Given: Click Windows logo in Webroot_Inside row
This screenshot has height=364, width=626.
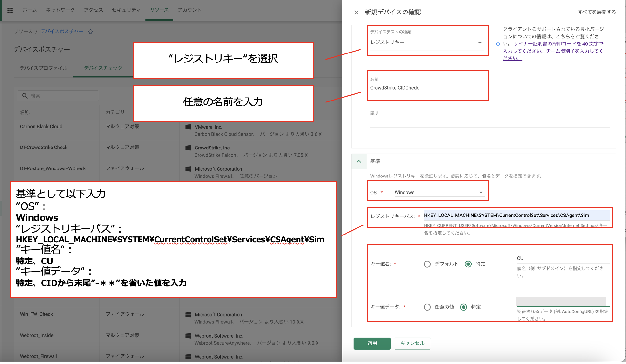Looking at the screenshot, I should 188,336.
